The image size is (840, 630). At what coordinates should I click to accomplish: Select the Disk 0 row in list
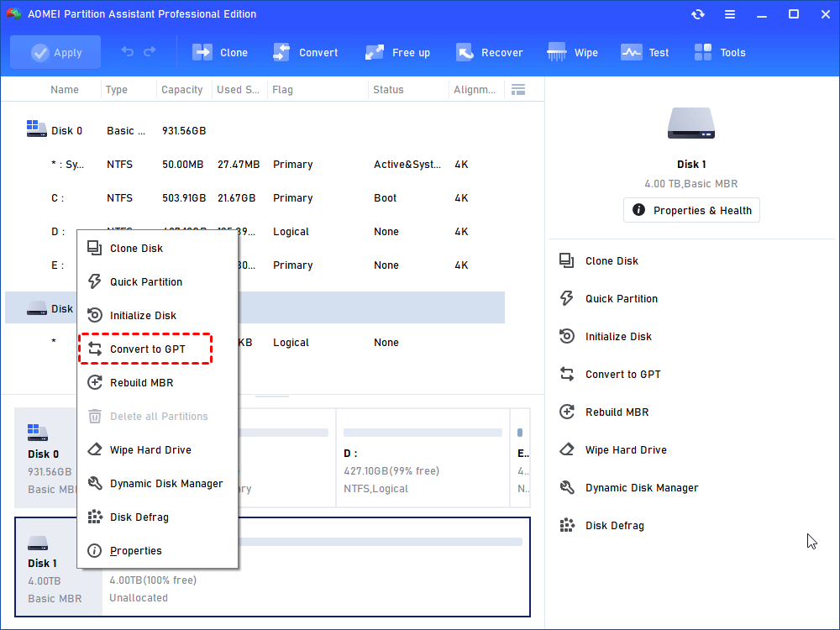click(255, 131)
